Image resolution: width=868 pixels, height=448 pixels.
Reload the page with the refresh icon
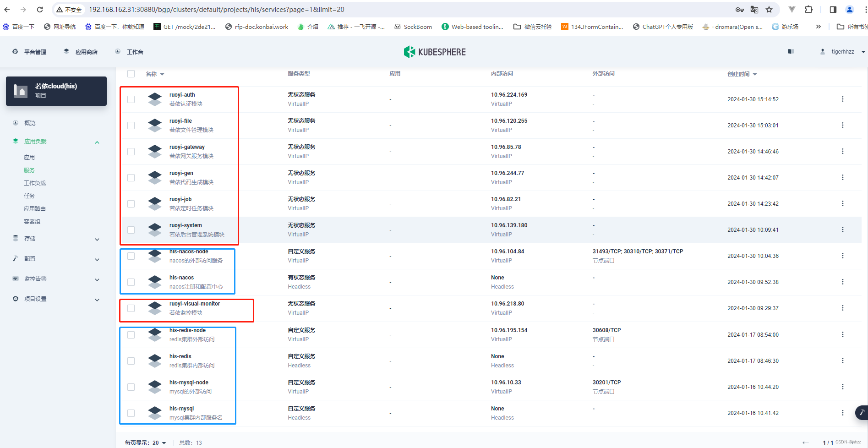coord(40,10)
